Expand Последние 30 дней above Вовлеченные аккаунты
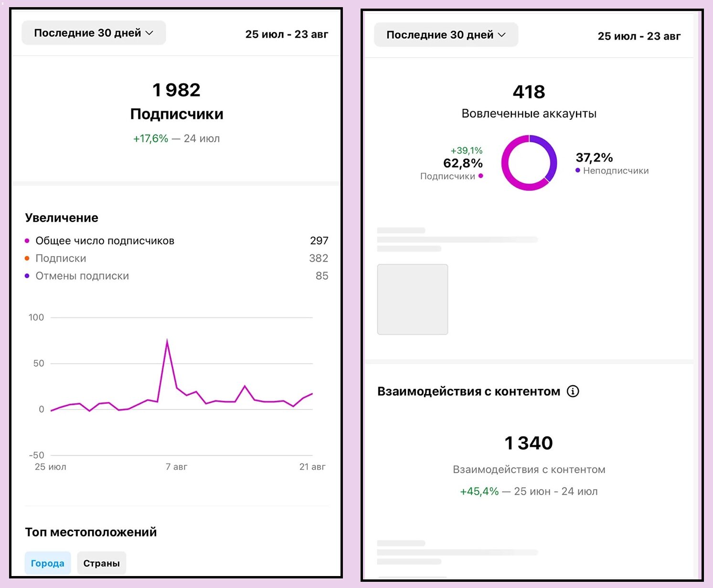Image resolution: width=713 pixels, height=588 pixels. point(446,35)
